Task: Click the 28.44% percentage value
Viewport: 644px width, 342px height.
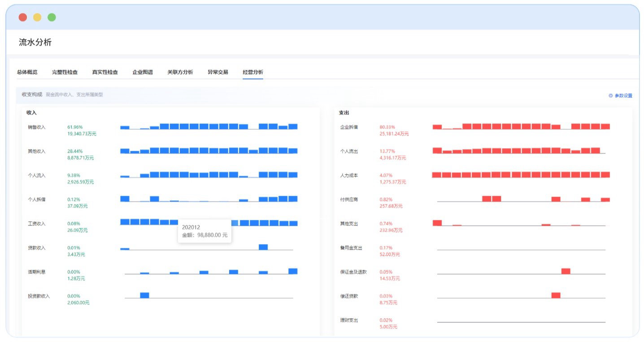Action: [x=75, y=152]
